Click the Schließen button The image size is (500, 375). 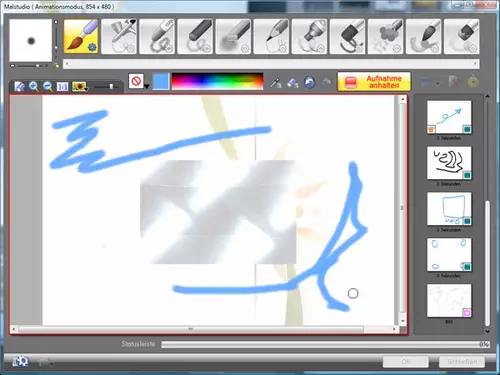click(462, 362)
